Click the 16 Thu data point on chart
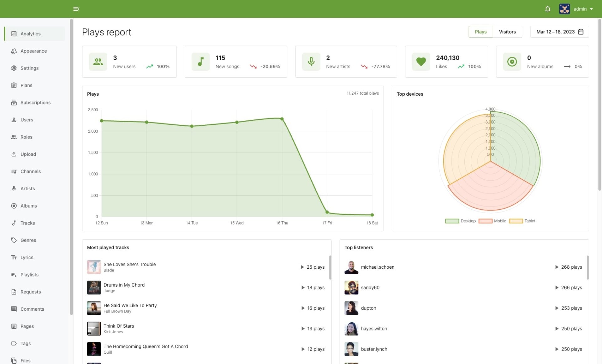This screenshot has width=602, height=364. tap(282, 119)
